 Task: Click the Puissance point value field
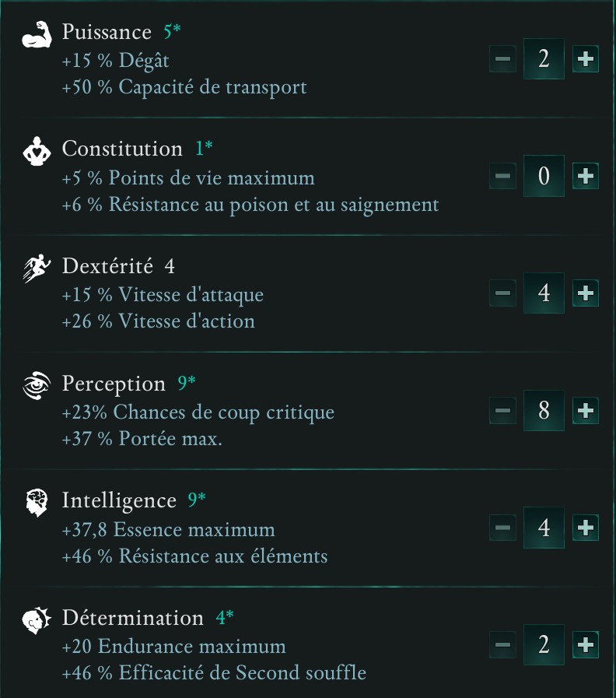(544, 58)
